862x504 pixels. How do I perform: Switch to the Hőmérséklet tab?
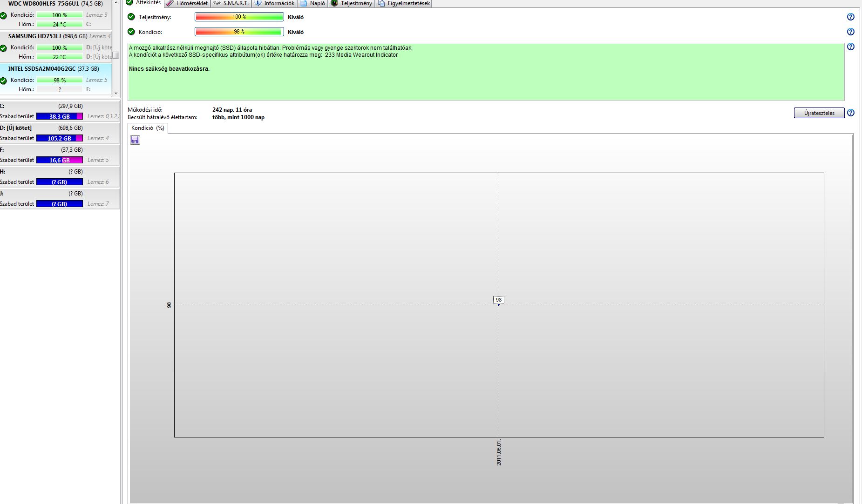(187, 3)
